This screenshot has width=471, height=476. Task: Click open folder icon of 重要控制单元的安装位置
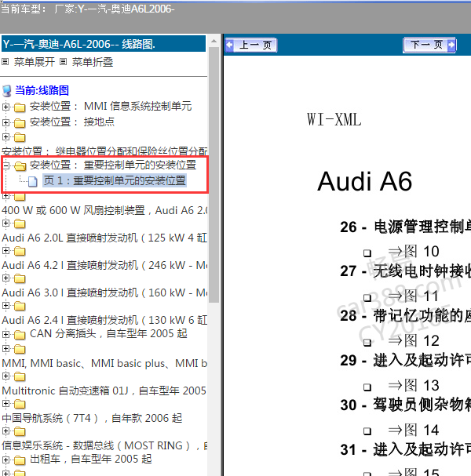click(20, 165)
